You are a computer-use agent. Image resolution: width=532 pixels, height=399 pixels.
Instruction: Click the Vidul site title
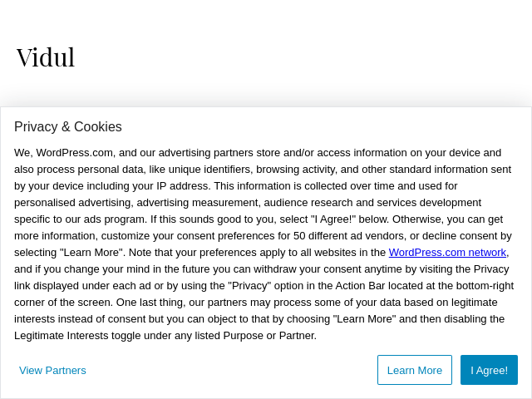[x=46, y=57]
